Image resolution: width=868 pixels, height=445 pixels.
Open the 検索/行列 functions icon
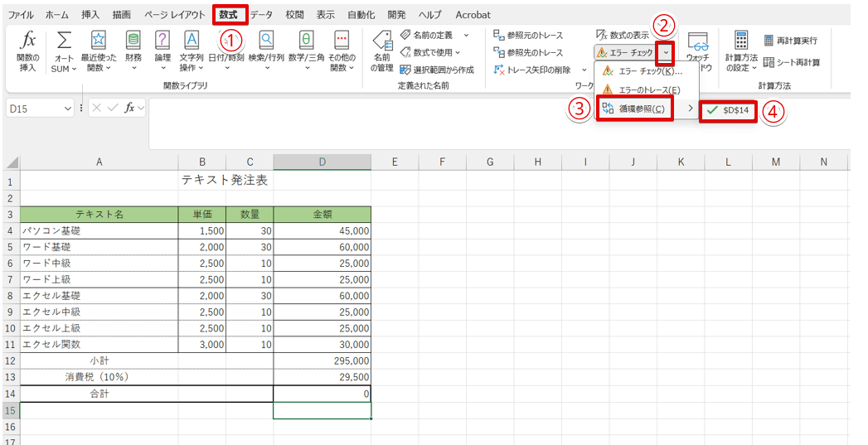click(266, 39)
